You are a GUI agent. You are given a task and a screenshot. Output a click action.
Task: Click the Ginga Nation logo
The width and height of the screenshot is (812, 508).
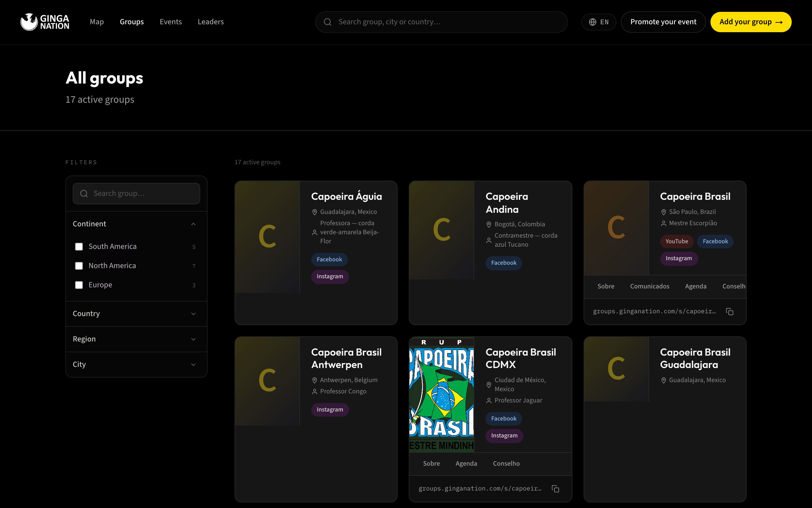[x=45, y=22]
